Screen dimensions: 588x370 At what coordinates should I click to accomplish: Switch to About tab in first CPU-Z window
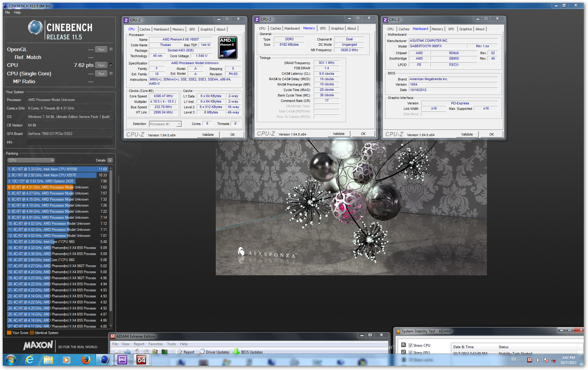pos(221,29)
